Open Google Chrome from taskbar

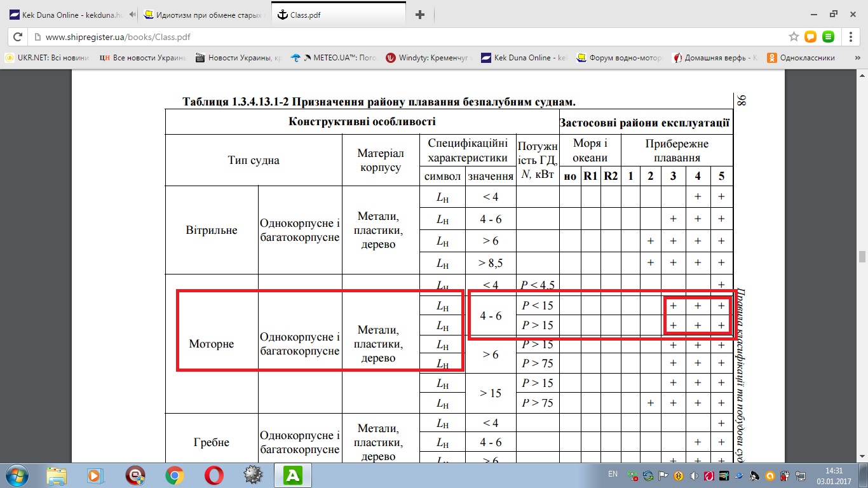(174, 475)
